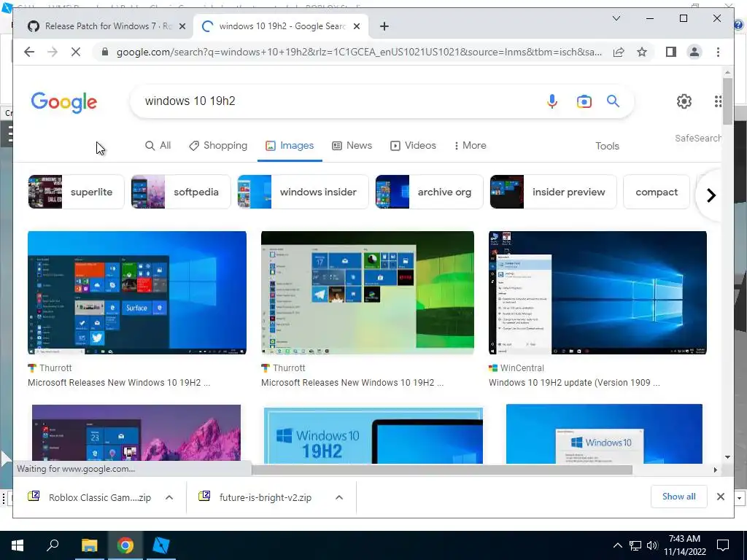This screenshot has height=560, width=747.
Task: Filter images by archive org chip
Action: [429, 192]
